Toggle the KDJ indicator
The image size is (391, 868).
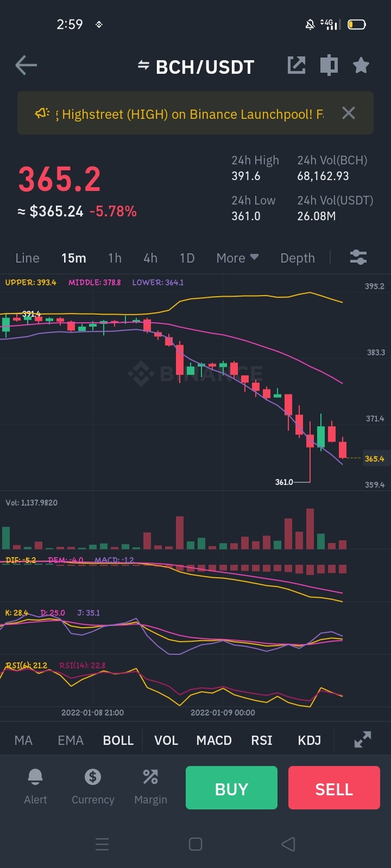(310, 741)
